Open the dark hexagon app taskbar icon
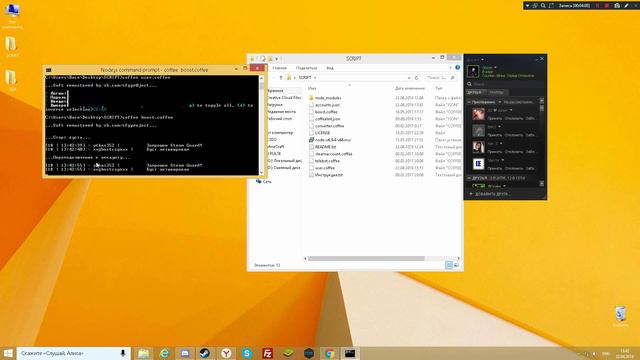640x360 pixels. 309,353
